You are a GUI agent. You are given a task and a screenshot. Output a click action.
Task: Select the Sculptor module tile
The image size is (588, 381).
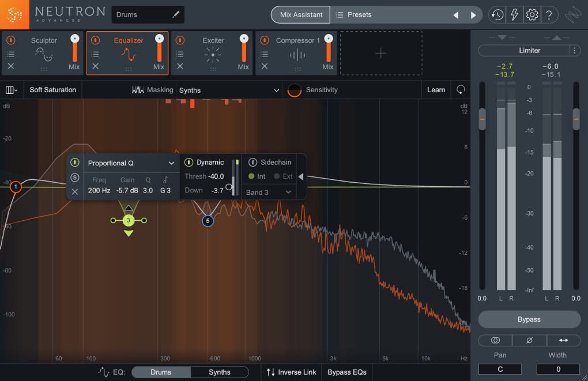pos(43,53)
